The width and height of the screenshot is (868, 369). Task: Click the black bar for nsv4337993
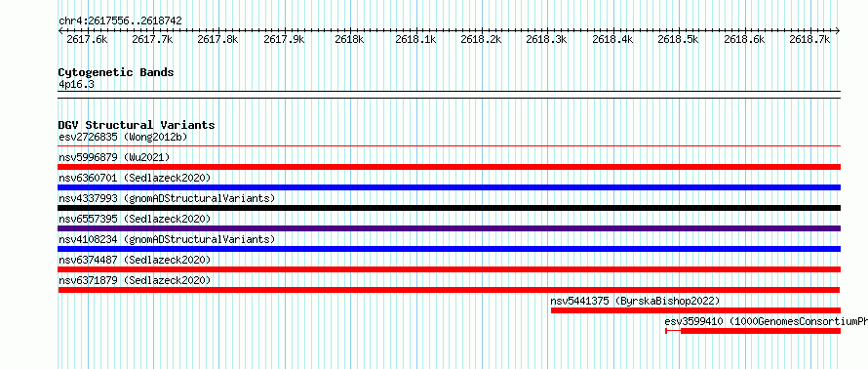click(450, 208)
